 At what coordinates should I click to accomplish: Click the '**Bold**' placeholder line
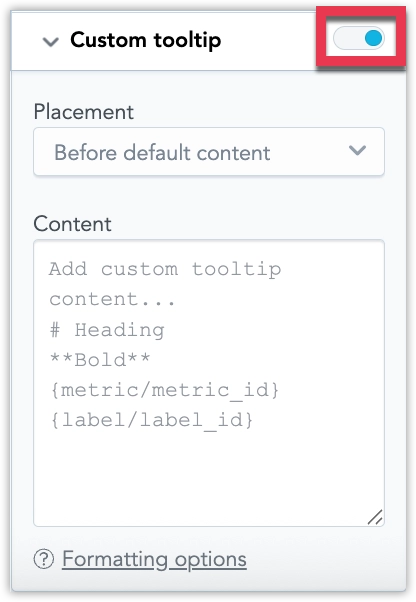pos(100,360)
